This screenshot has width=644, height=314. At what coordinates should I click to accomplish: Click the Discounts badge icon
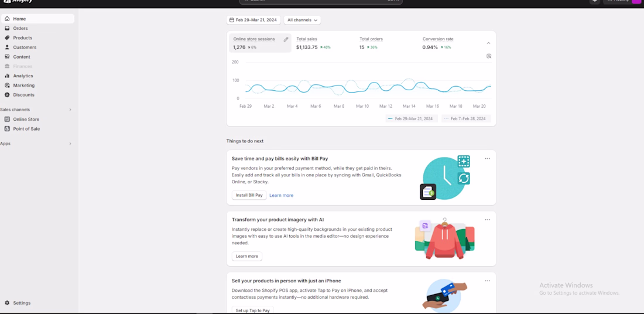pyautogui.click(x=7, y=94)
